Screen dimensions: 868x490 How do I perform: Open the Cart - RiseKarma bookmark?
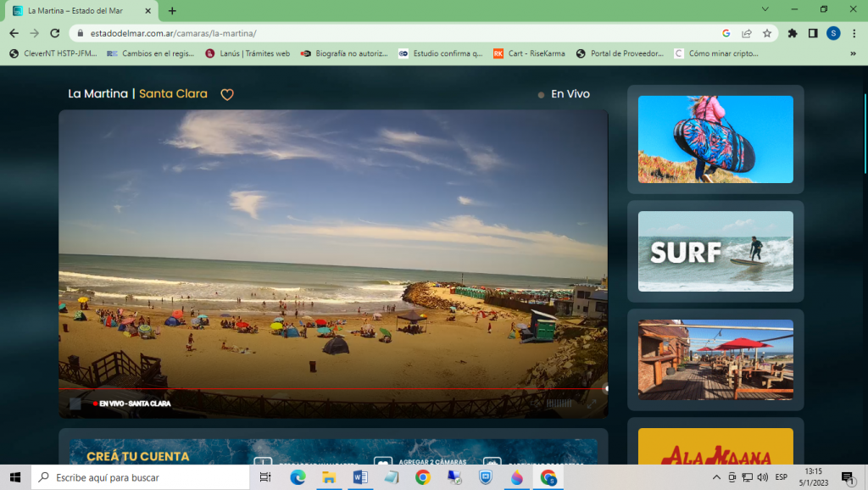[x=529, y=53]
